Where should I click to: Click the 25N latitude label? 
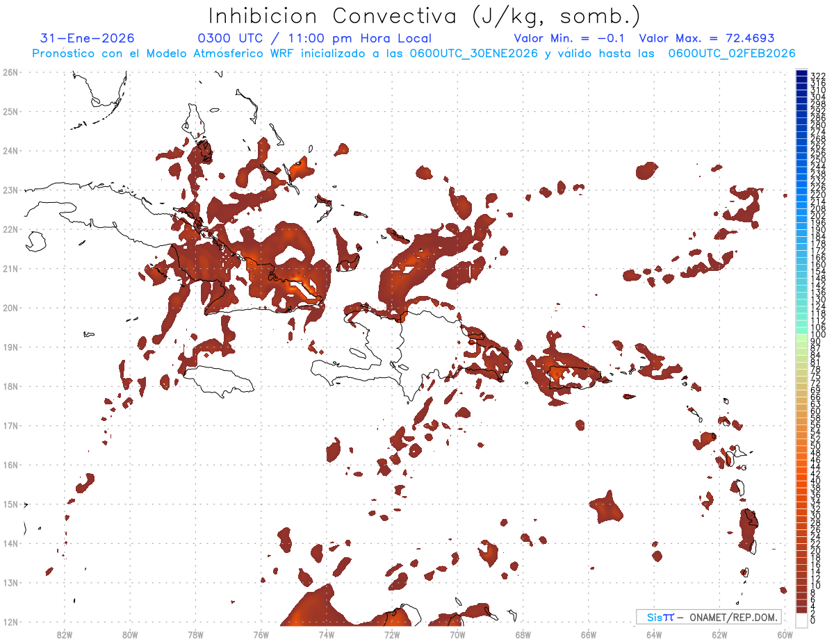pyautogui.click(x=10, y=111)
